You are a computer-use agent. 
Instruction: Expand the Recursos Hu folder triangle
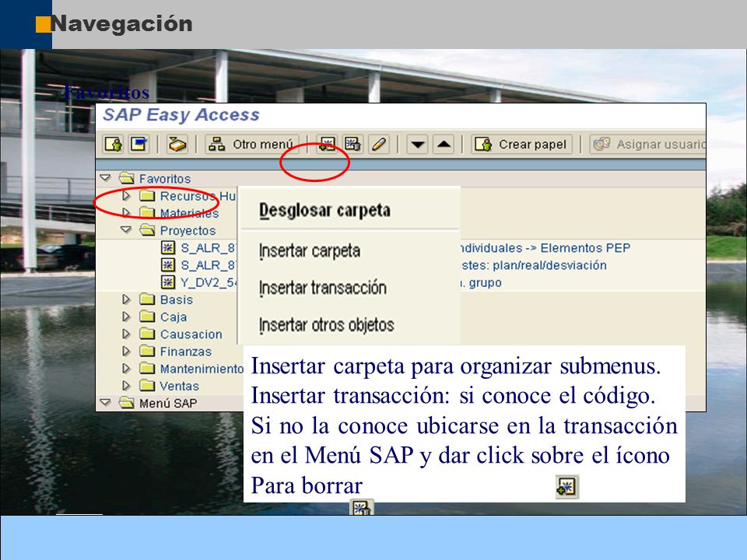point(126,196)
